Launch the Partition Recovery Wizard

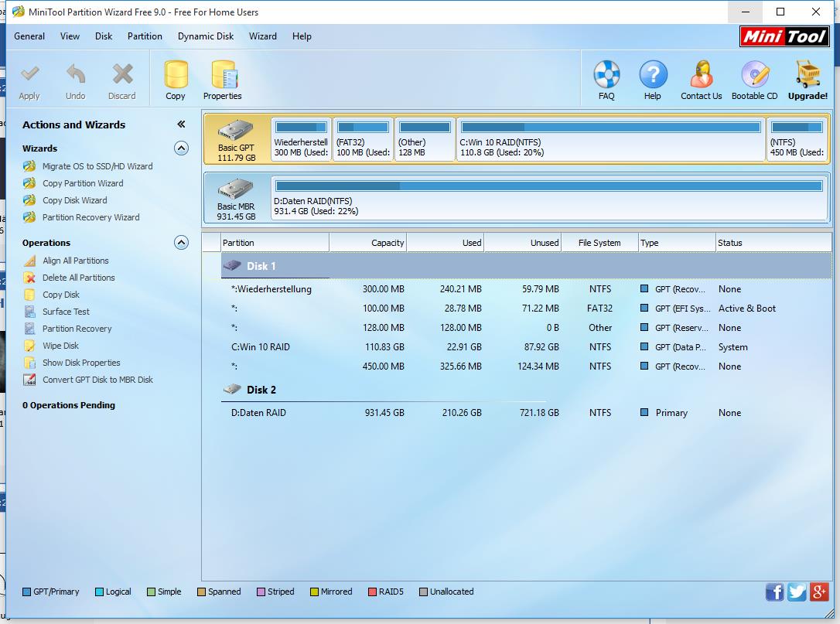91,217
